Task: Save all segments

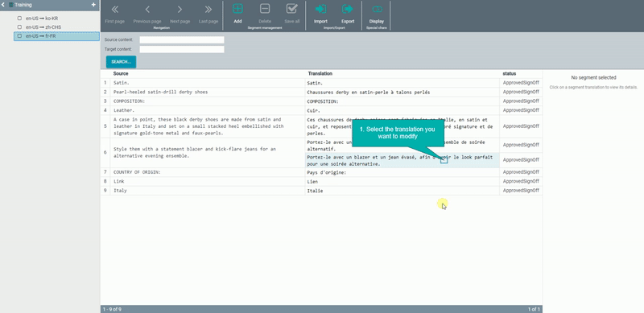Action: (291, 14)
